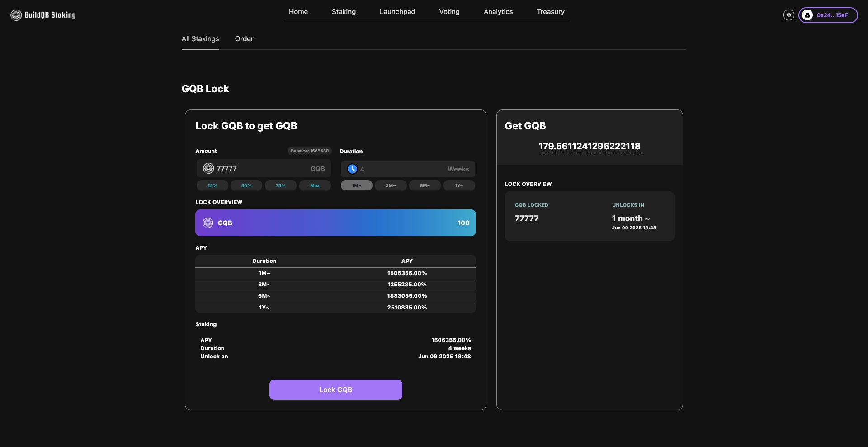Set amount to 50% of balance
The height and width of the screenshot is (447, 868).
(x=246, y=185)
